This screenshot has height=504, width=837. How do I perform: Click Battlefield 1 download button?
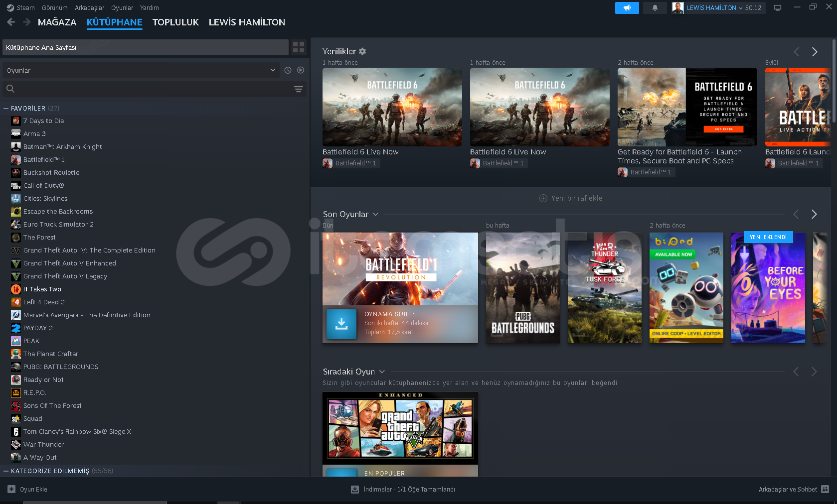point(341,324)
